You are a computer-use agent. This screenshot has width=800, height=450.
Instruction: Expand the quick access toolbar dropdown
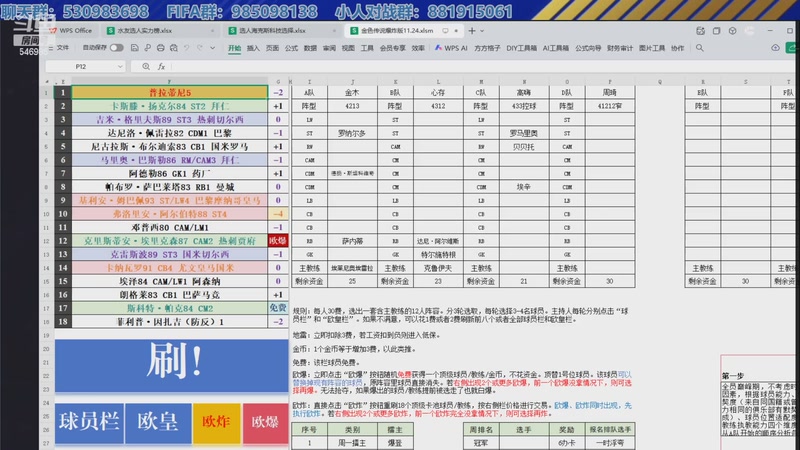pos(213,48)
